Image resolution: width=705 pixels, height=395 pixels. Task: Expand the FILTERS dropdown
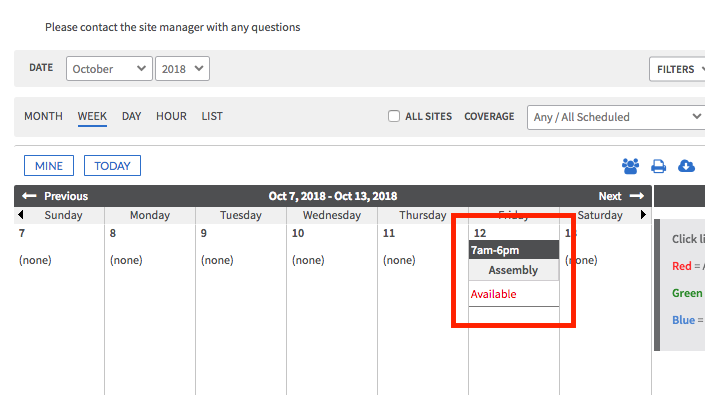point(677,69)
